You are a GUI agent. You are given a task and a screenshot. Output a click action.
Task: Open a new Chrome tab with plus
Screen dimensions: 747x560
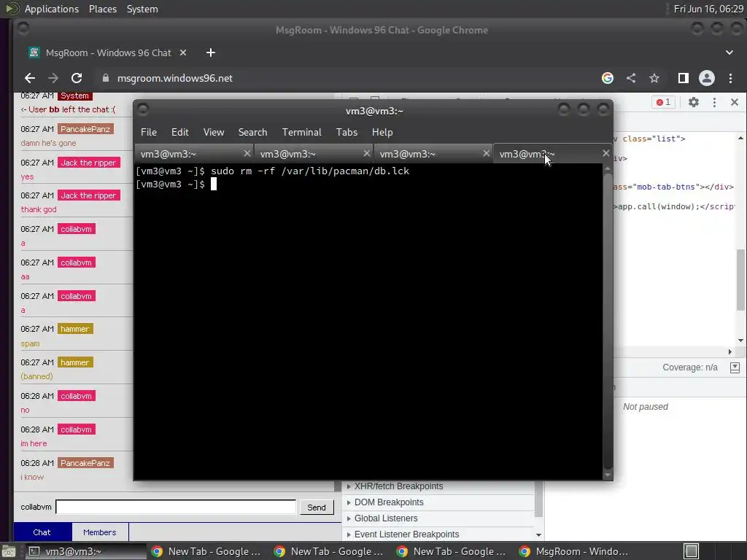tap(211, 52)
